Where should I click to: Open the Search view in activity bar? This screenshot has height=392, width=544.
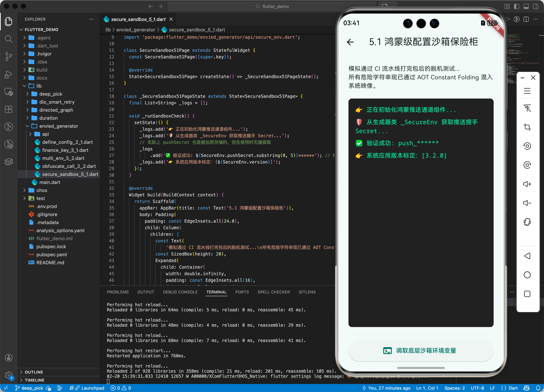(x=9, y=39)
